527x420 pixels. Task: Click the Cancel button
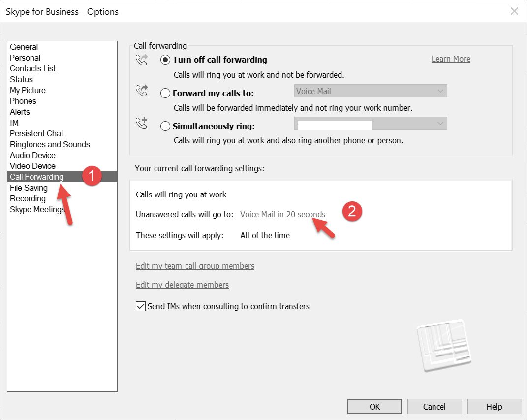(x=434, y=407)
